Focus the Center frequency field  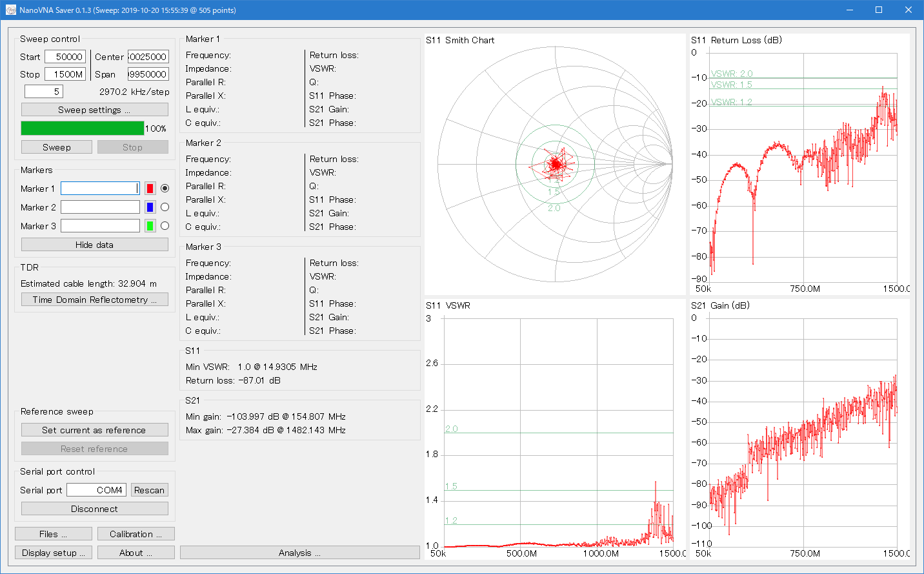pos(148,57)
